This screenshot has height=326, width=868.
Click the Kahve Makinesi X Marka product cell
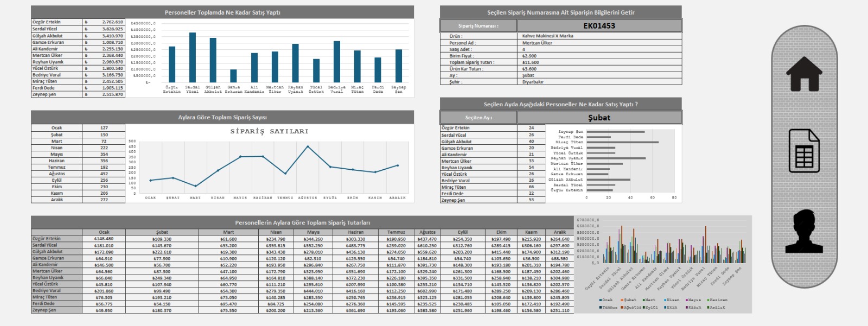click(599, 36)
